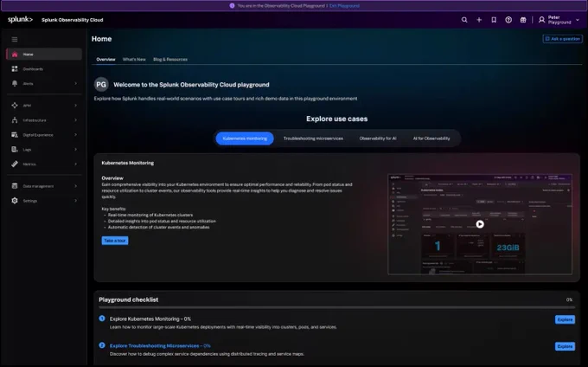
Task: Click the Playground checklist progress bar
Action: coord(336,307)
